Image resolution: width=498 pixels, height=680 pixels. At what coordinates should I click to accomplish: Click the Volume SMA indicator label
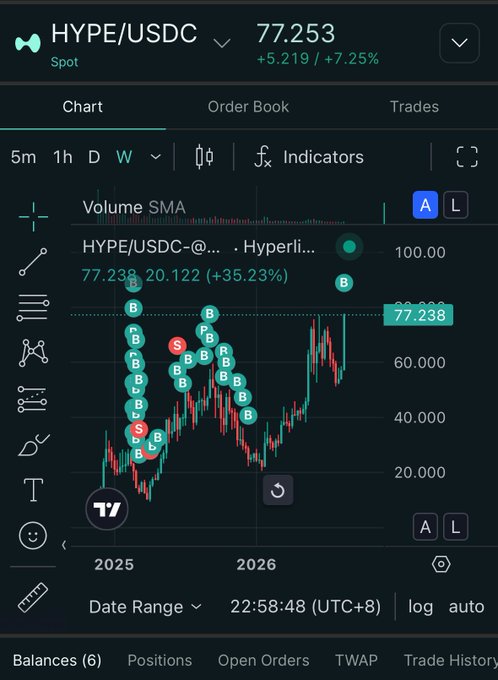[x=134, y=207]
